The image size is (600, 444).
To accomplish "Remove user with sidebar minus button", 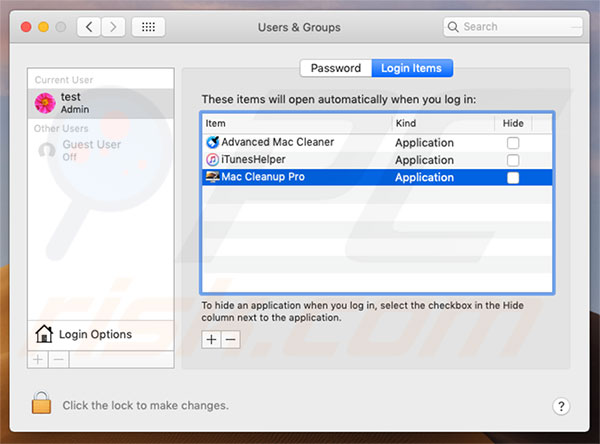I will 59,359.
